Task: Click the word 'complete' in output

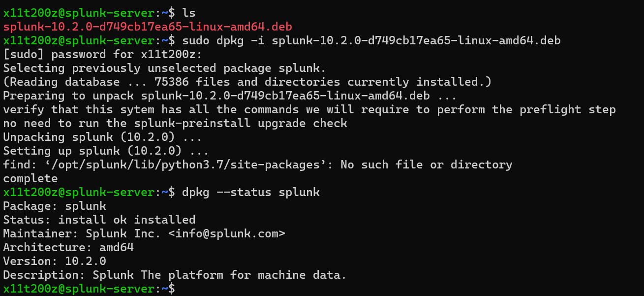Action: tap(31, 178)
